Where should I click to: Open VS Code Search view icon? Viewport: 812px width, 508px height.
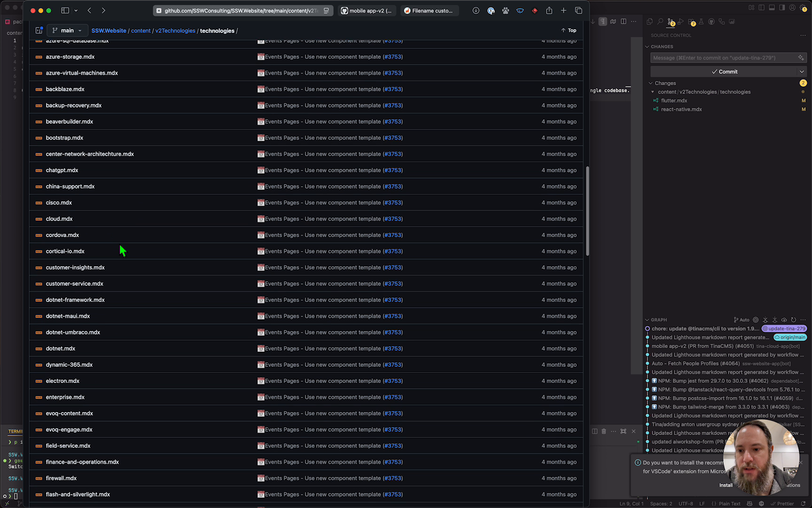click(x=660, y=22)
